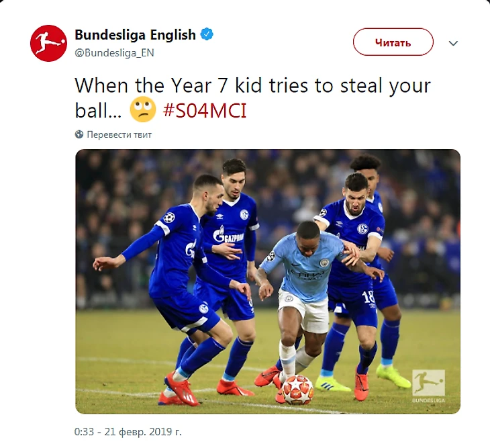Click the eye-roll emoji in tweet
Screen dimensions: 490x448
tap(143, 109)
